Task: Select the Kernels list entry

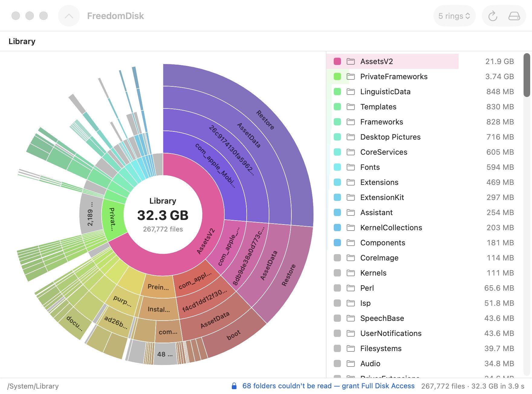Action: click(424, 273)
